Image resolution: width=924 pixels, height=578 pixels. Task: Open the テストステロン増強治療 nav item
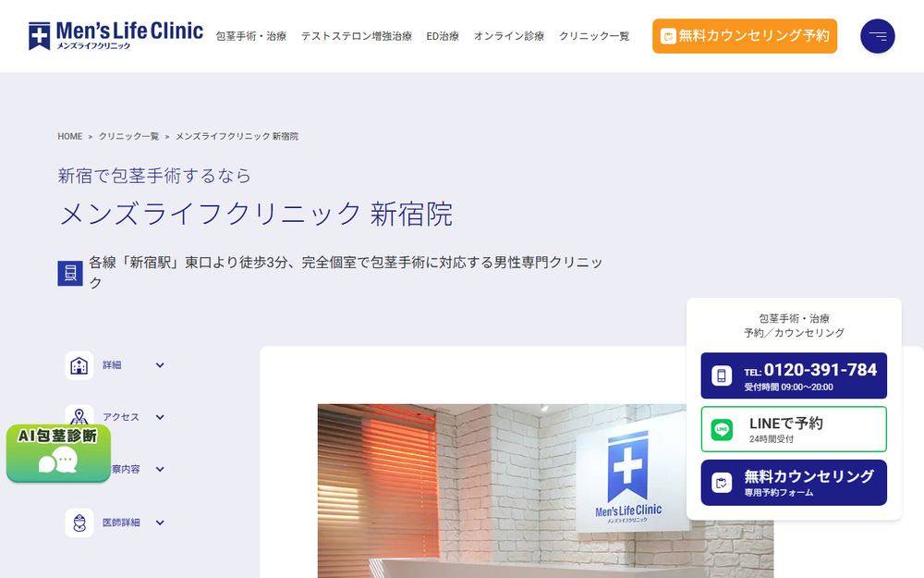point(357,36)
